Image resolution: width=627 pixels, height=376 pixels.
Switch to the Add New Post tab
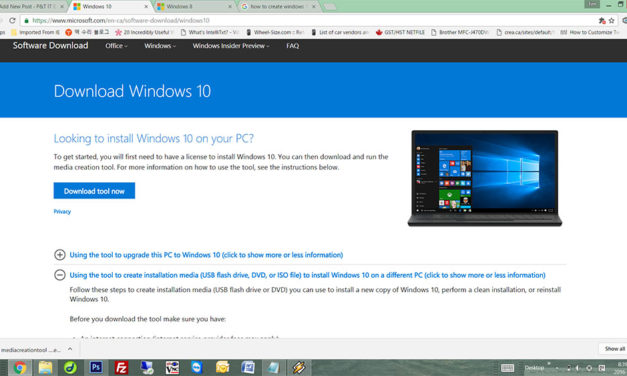click(31, 6)
